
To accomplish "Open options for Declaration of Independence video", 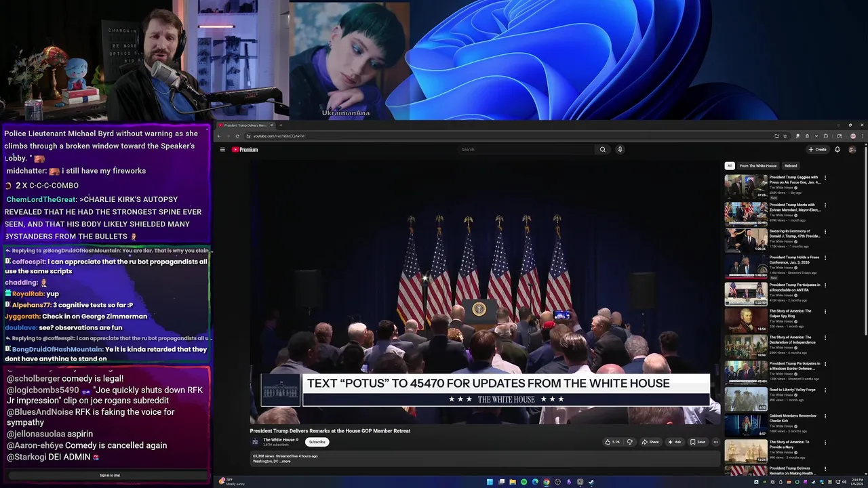I will [x=825, y=338].
